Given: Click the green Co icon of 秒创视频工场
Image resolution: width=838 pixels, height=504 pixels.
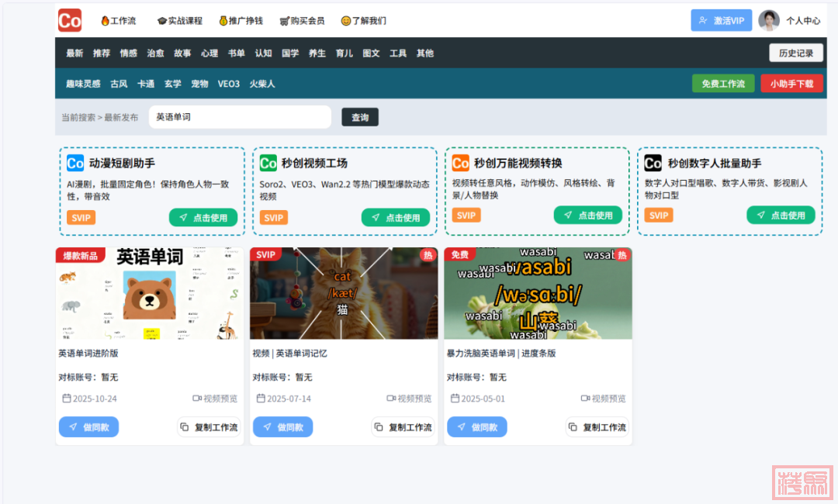Looking at the screenshot, I should click(x=268, y=163).
